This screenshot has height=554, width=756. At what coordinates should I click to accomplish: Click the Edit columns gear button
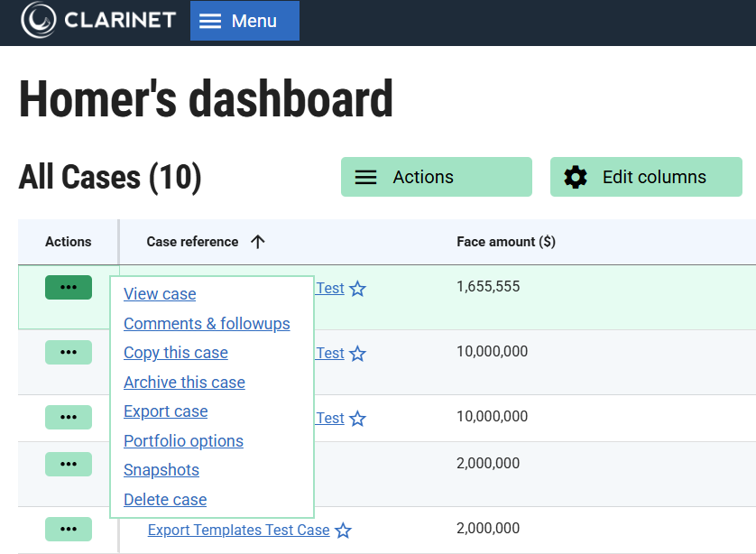tap(645, 177)
